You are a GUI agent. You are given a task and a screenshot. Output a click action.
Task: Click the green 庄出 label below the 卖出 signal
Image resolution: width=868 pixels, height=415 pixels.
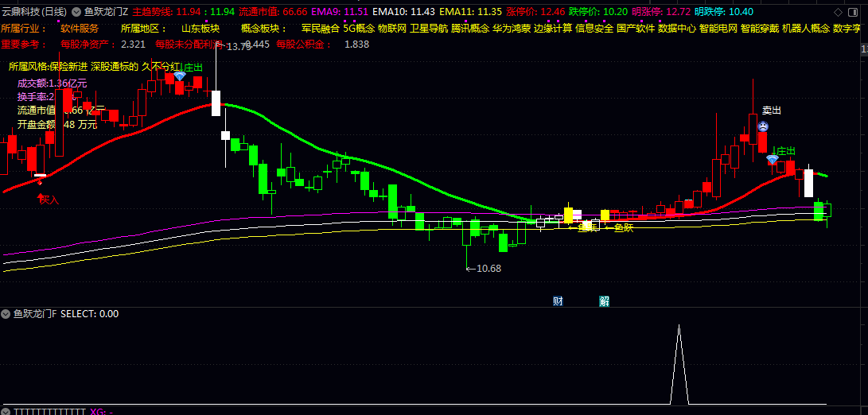pyautogui.click(x=785, y=151)
